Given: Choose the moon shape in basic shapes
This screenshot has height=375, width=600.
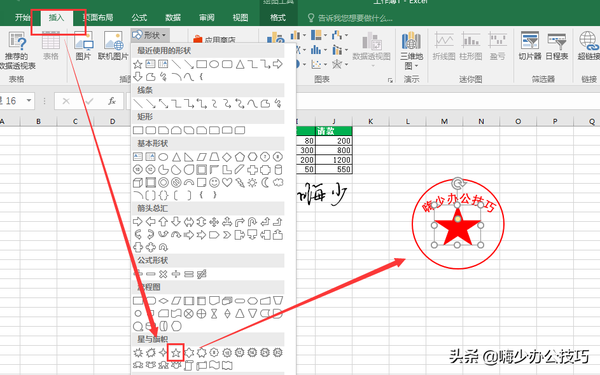Looking at the screenshot, I should [x=265, y=183].
